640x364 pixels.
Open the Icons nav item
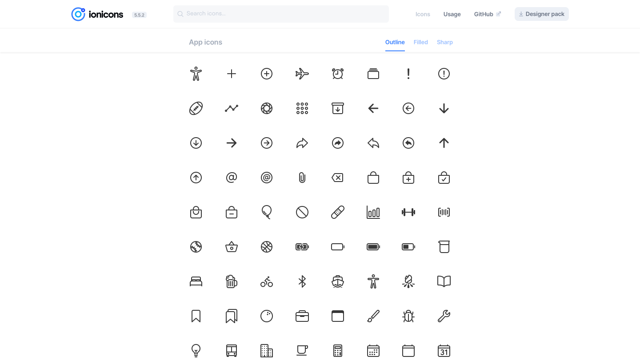[423, 14]
